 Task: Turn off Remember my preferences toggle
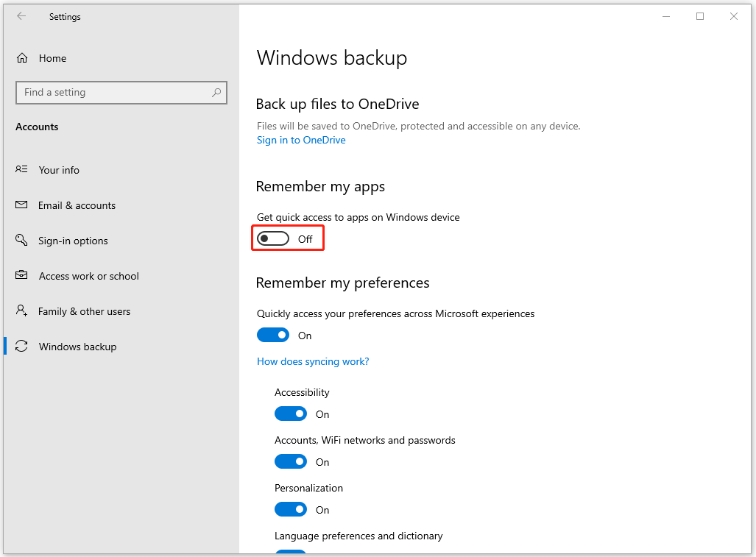pos(273,335)
